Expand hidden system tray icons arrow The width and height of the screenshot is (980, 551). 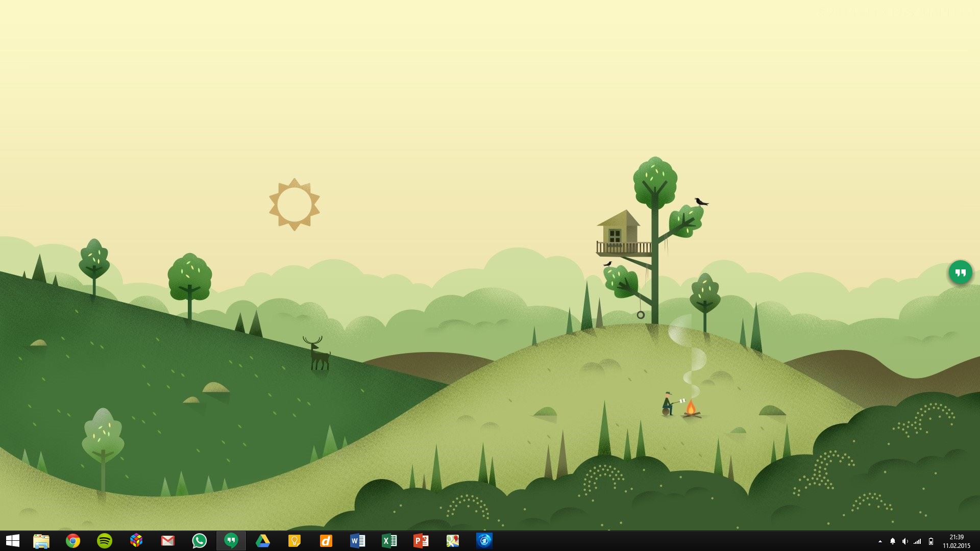tap(880, 541)
